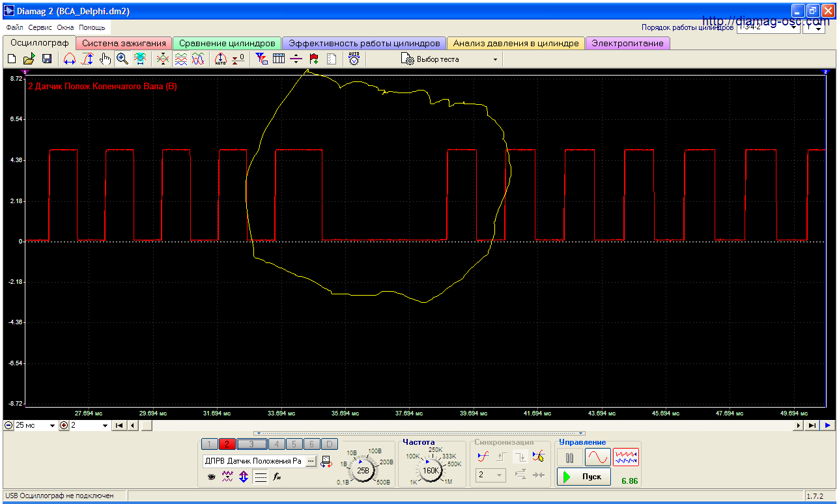Click the minus zoom-out time icon

[8, 425]
